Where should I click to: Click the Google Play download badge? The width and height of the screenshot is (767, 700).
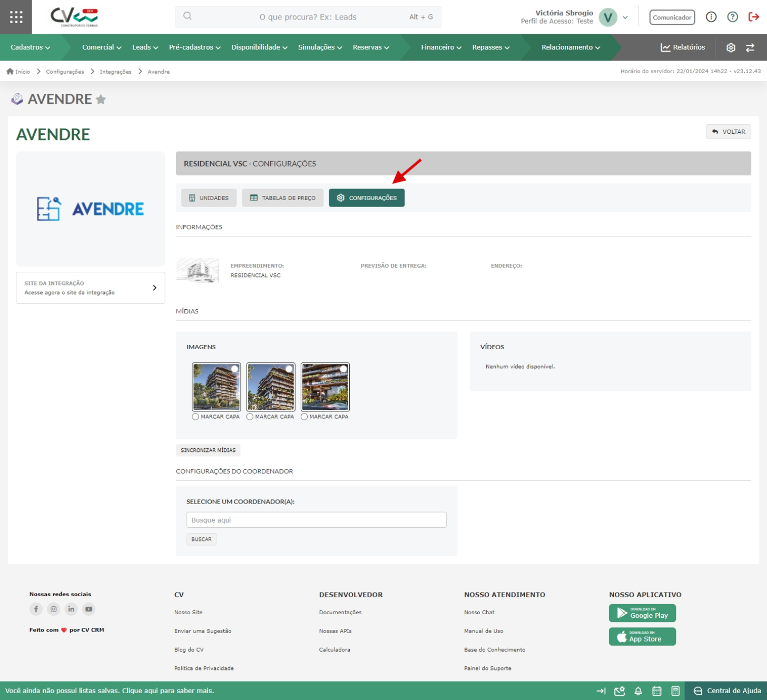click(642, 613)
